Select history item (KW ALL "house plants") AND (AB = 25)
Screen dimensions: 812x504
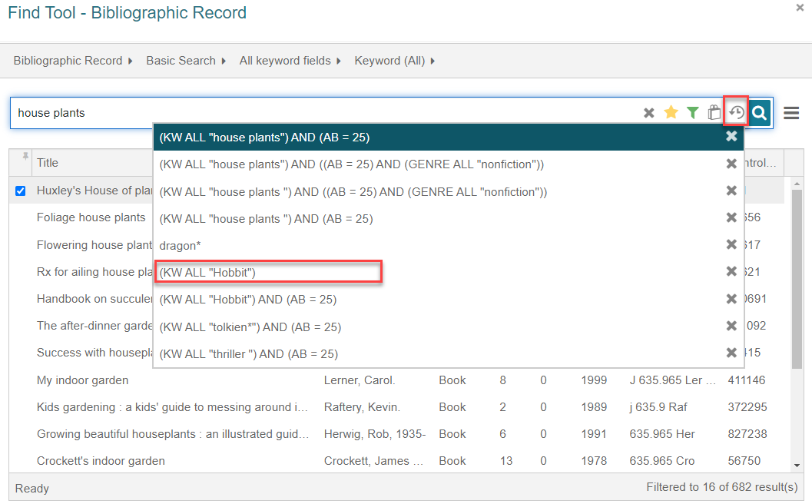(449, 138)
